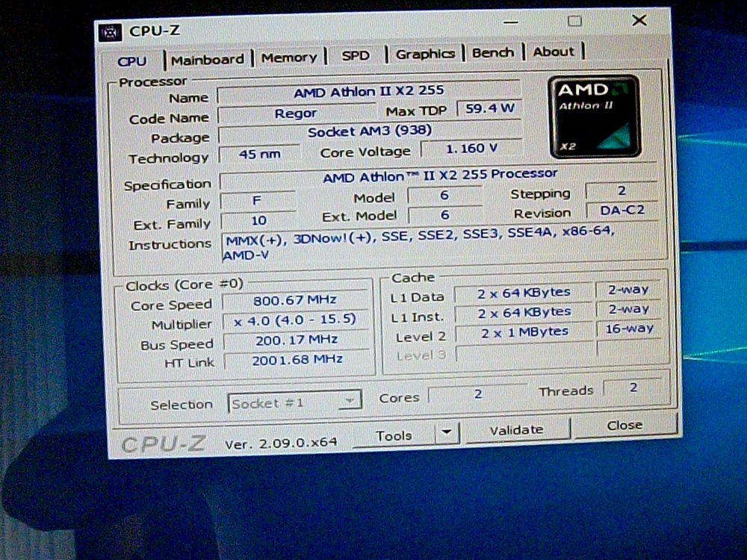This screenshot has height=560, width=747.
Task: Click the Bus Speed value 200.17 MHz
Action: (x=296, y=340)
